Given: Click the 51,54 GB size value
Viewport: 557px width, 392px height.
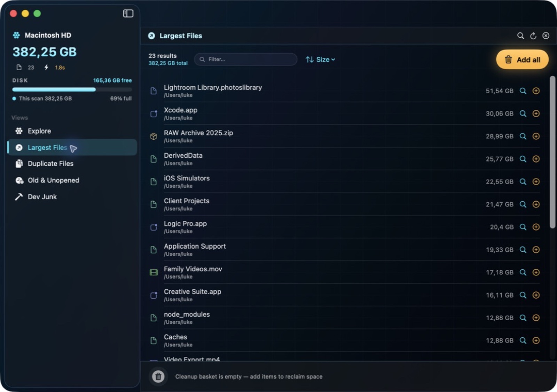Looking at the screenshot, I should 500,91.
